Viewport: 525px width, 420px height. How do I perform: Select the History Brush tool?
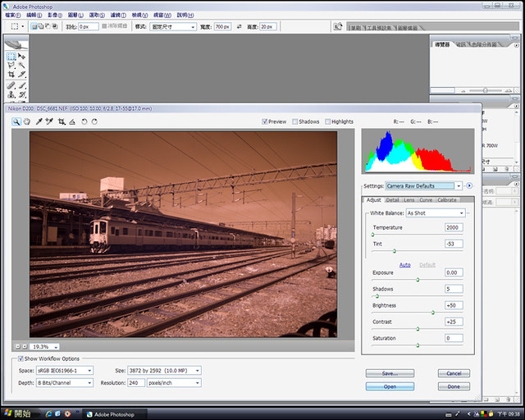[22, 95]
